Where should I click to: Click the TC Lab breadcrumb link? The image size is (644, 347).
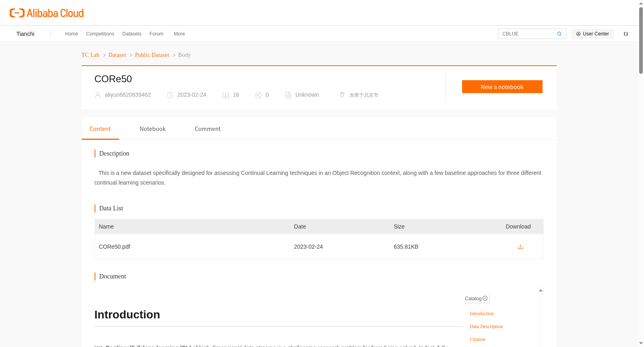tap(91, 55)
